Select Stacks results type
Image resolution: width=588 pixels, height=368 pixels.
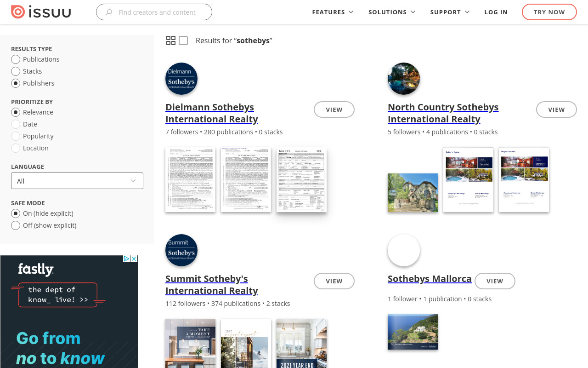(x=16, y=71)
